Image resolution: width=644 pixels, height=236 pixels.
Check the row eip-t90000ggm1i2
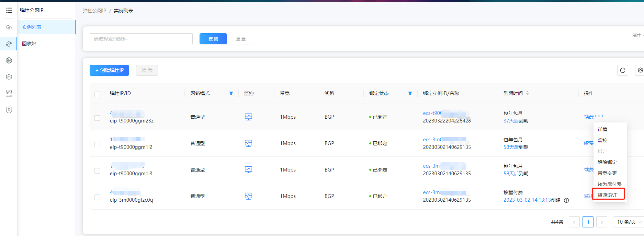click(x=97, y=144)
